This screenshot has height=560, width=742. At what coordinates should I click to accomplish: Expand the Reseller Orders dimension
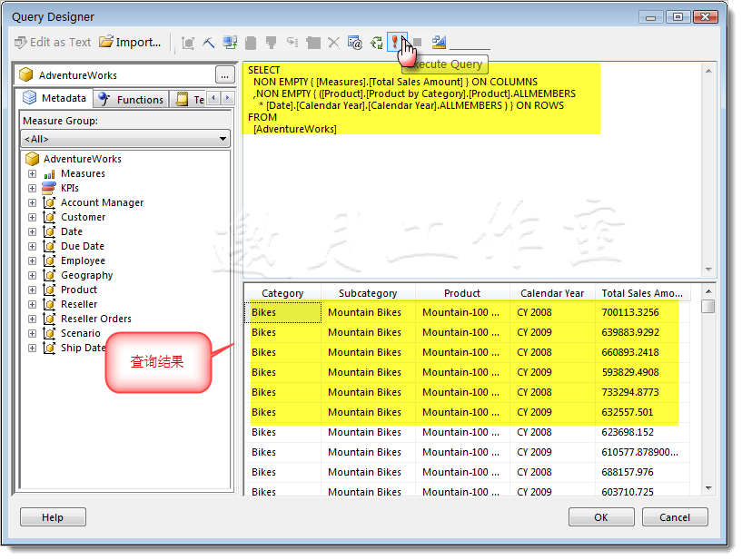coord(32,319)
